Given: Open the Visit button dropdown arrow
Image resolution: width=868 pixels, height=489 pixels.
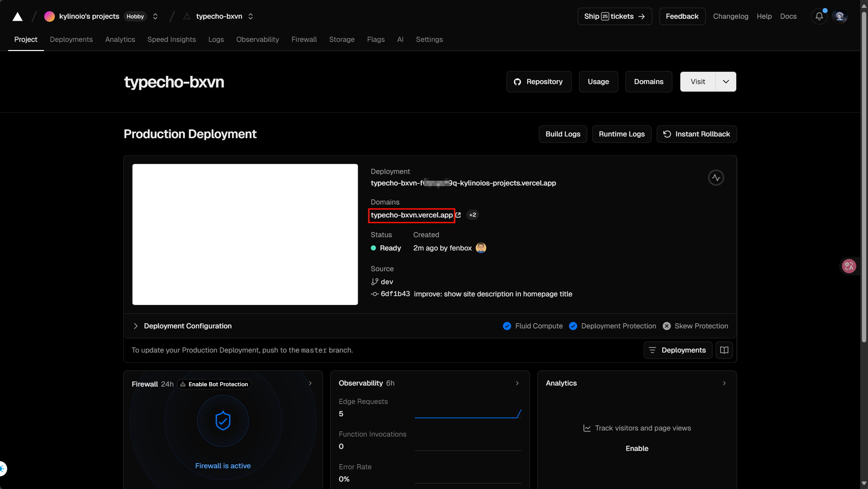Looking at the screenshot, I should tap(726, 82).
